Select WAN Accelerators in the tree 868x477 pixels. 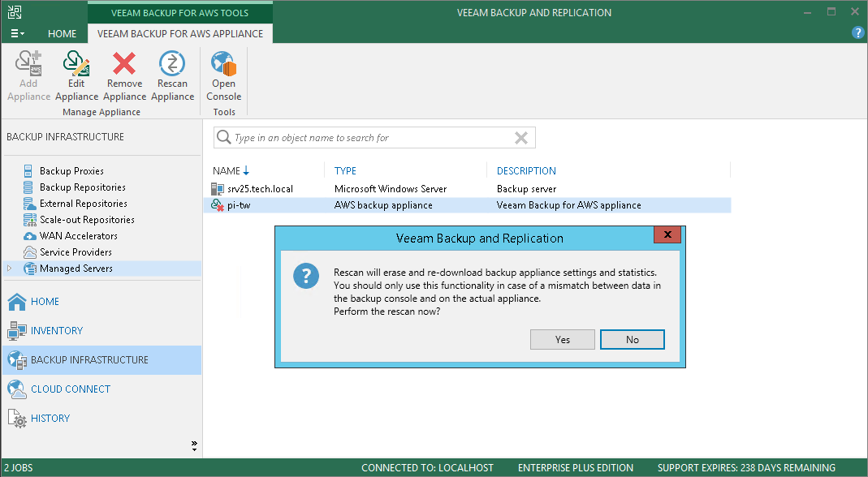point(79,236)
